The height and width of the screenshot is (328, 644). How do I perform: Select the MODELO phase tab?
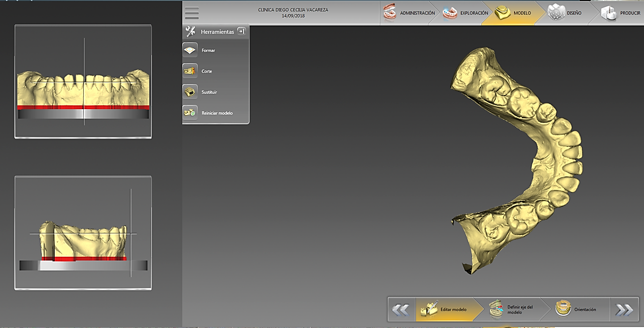[515, 13]
